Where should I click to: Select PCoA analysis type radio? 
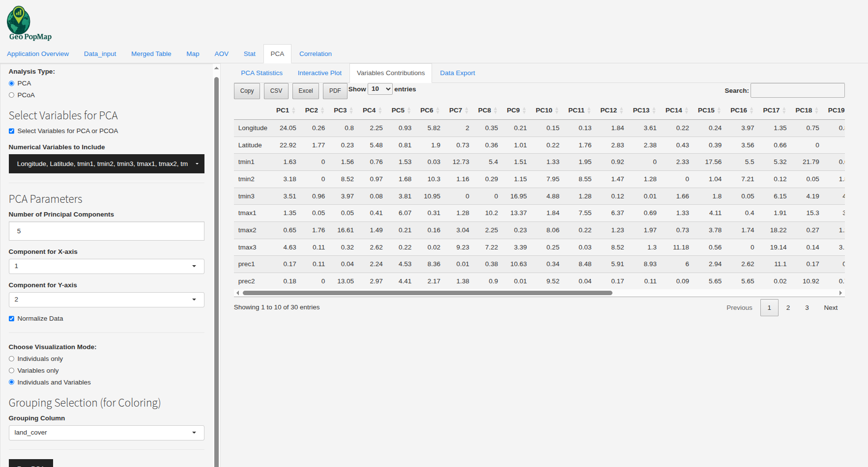[x=11, y=95]
